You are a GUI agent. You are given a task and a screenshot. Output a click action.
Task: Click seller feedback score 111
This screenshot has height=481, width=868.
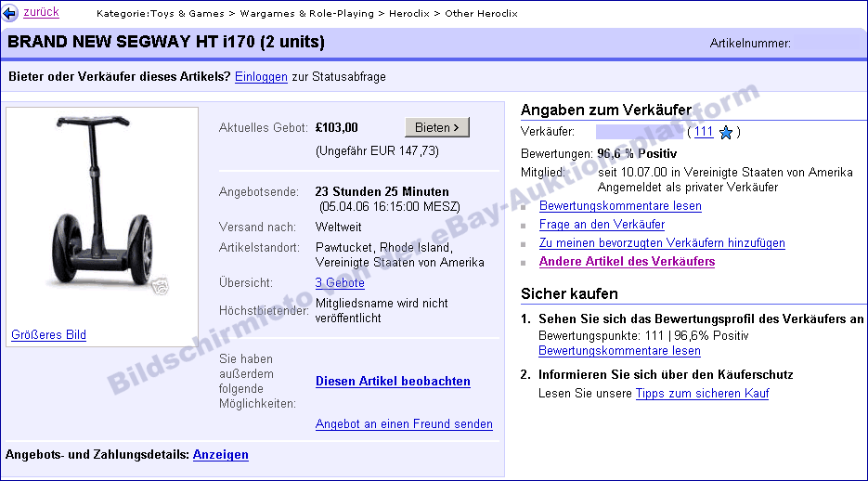pyautogui.click(x=704, y=132)
